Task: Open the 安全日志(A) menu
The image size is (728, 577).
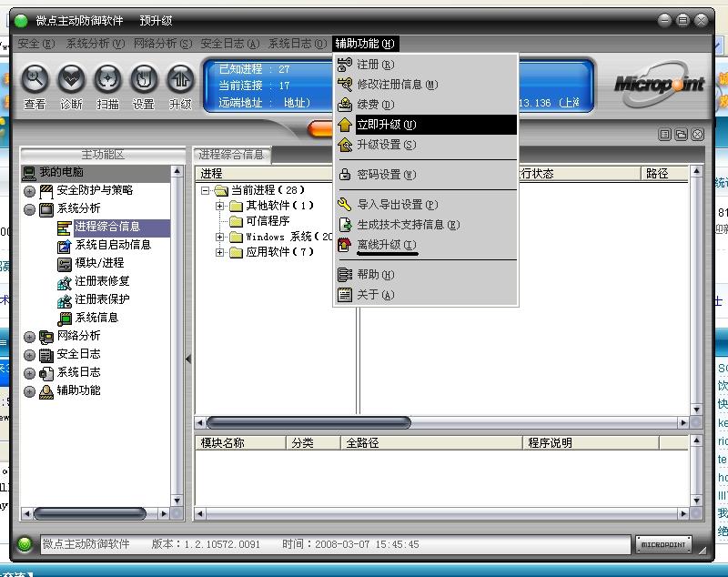Action: pos(230,44)
